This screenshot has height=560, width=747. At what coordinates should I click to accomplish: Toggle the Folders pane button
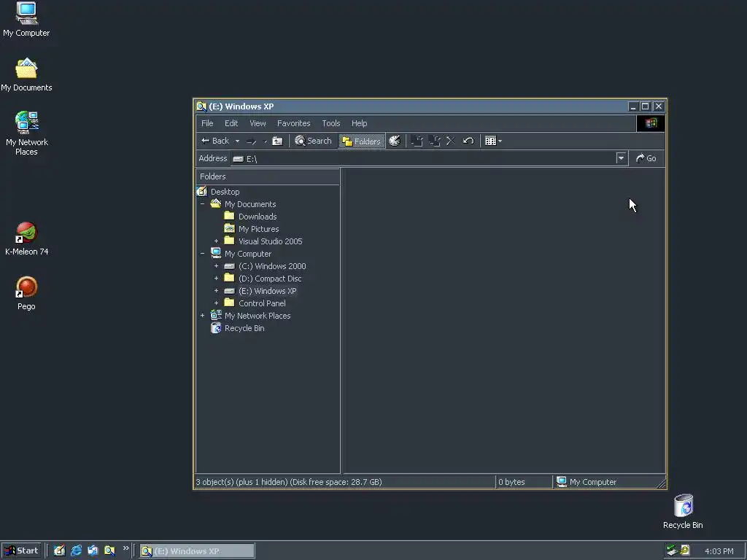tap(362, 141)
